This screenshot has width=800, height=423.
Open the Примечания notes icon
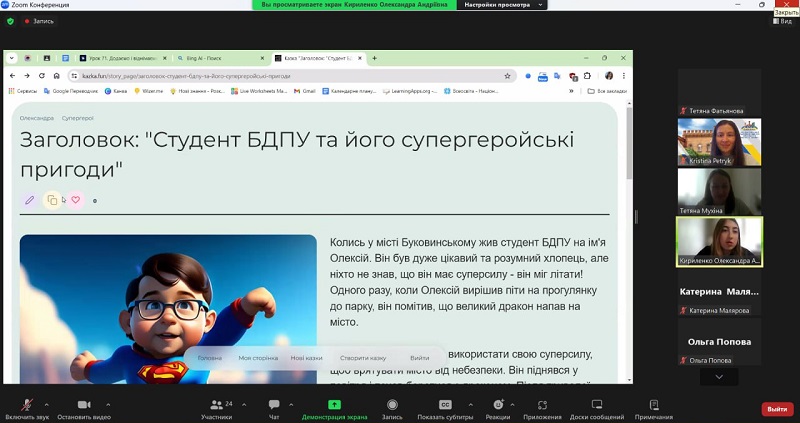pyautogui.click(x=654, y=405)
